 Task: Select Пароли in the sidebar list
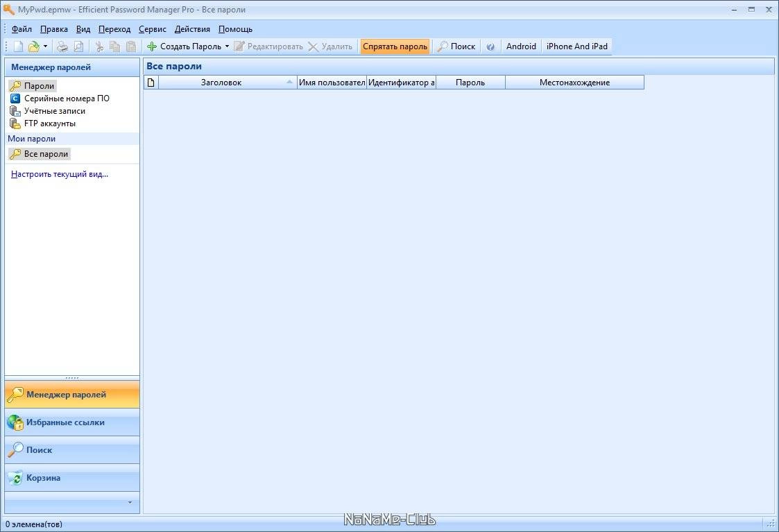33,86
